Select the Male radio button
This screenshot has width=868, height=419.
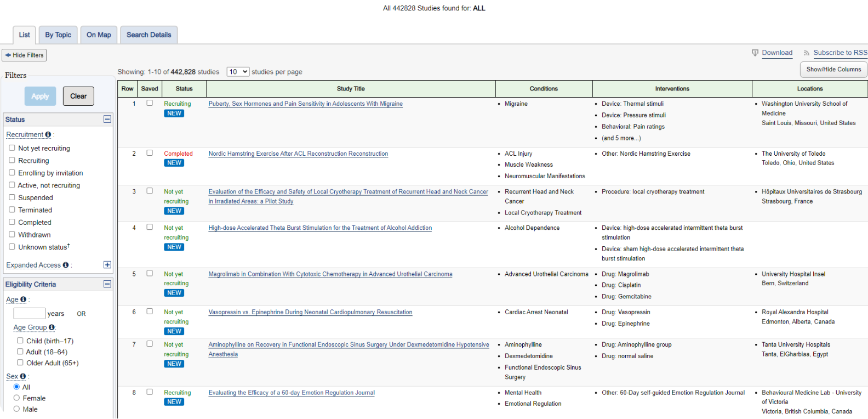(16, 409)
